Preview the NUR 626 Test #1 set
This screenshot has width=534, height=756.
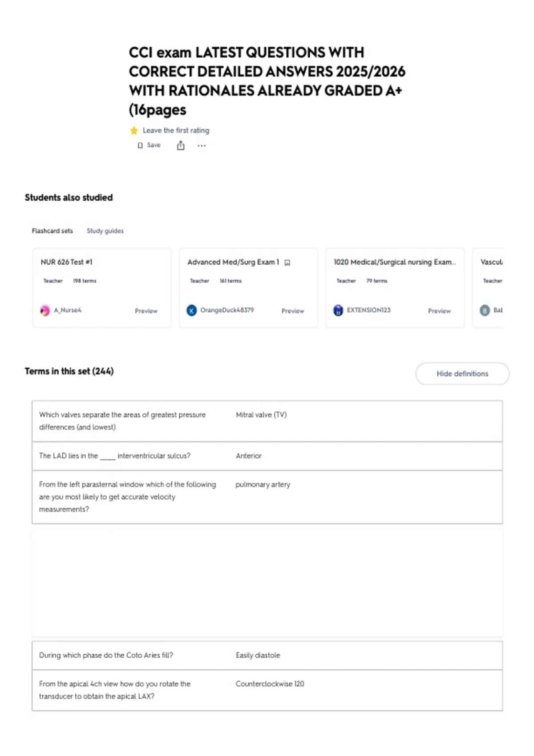coord(146,311)
